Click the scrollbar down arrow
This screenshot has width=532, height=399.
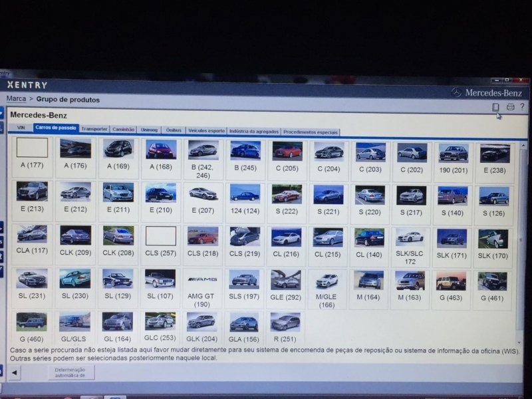pos(519,343)
